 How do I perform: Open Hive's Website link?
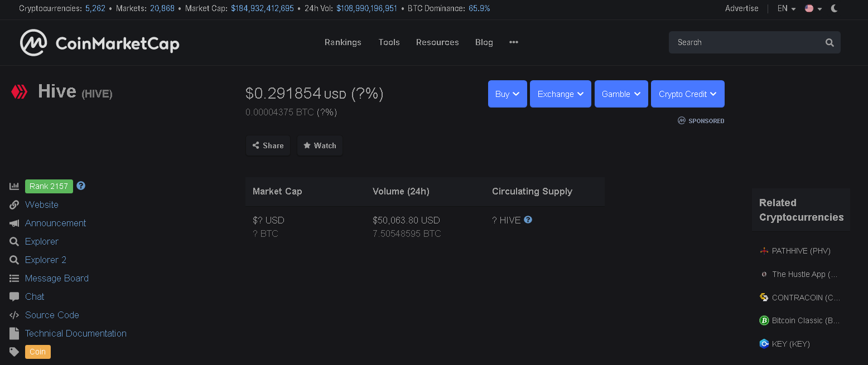[x=41, y=205]
